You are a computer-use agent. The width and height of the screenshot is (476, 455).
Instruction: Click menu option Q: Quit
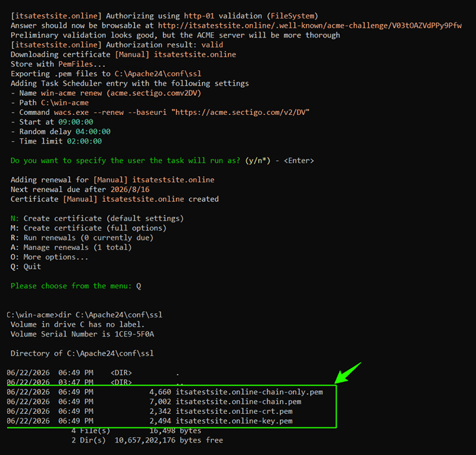(26, 267)
